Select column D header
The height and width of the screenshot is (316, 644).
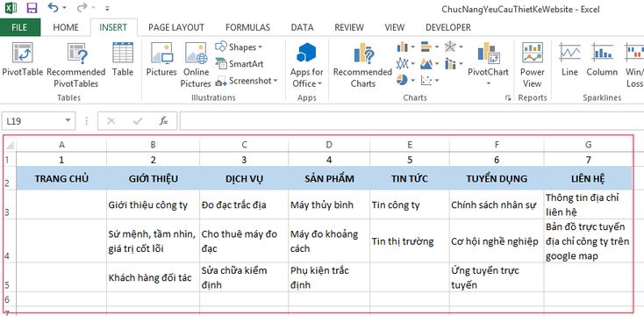coord(328,145)
